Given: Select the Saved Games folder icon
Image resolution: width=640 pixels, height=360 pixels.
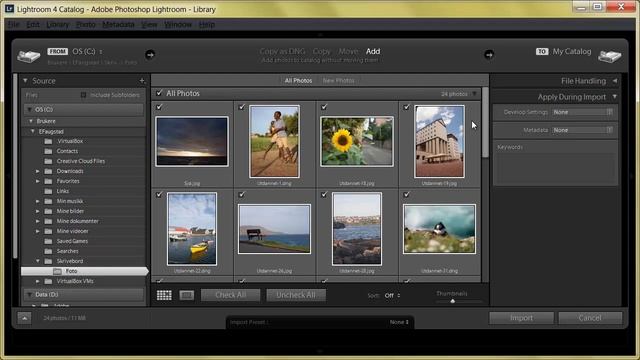Looking at the screenshot, I should pyautogui.click(x=48, y=241).
